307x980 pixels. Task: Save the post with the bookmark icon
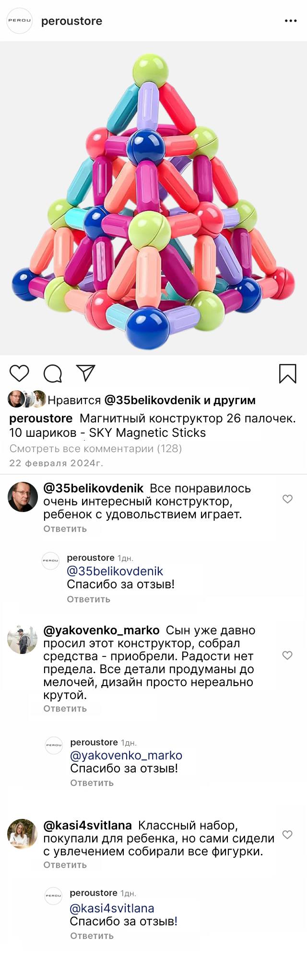pyautogui.click(x=288, y=373)
